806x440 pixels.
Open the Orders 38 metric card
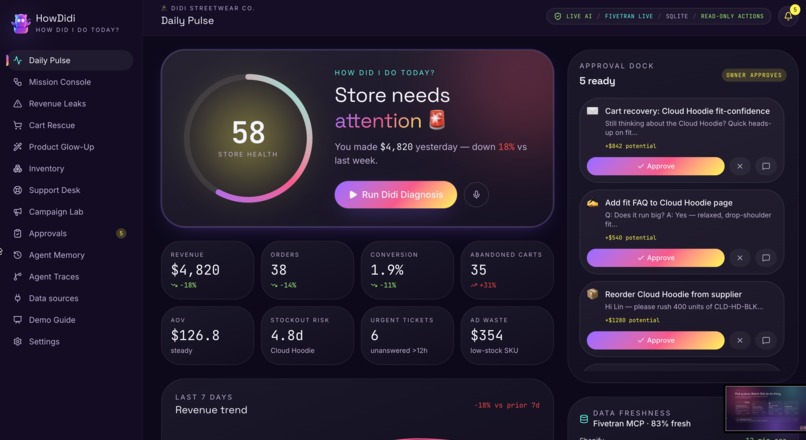(x=307, y=270)
